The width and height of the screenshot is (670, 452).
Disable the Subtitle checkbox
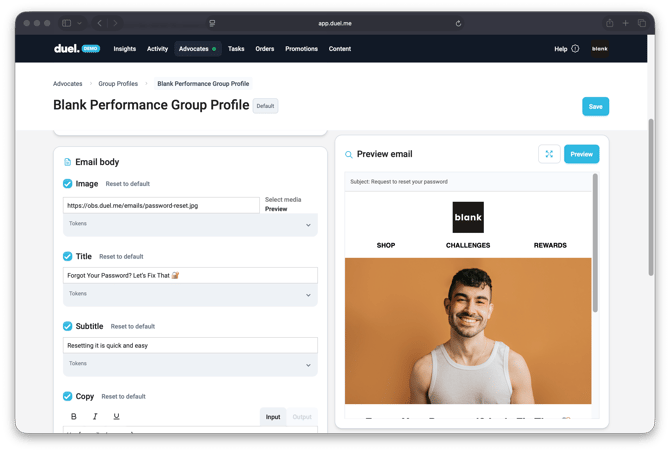[x=68, y=326]
